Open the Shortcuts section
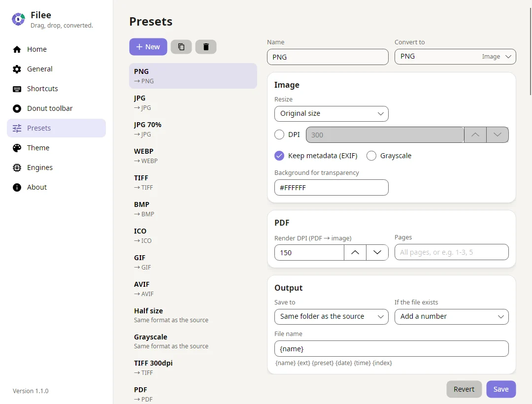Screen dimensions: 532x404 [56, 89]
